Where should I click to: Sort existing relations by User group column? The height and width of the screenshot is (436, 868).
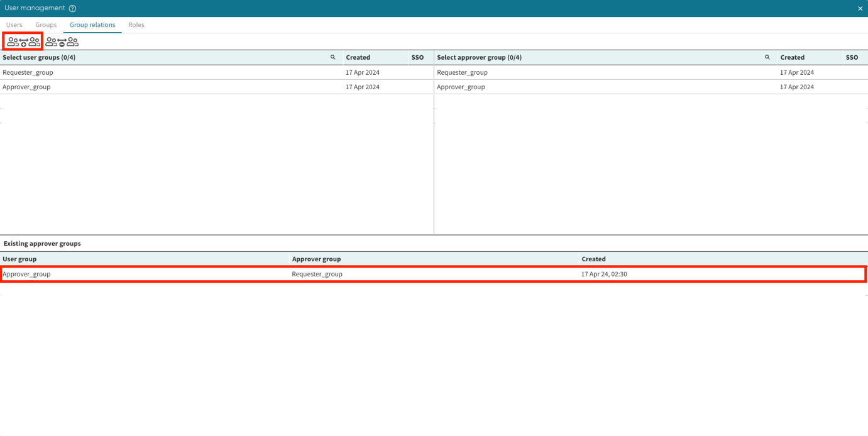click(x=20, y=259)
